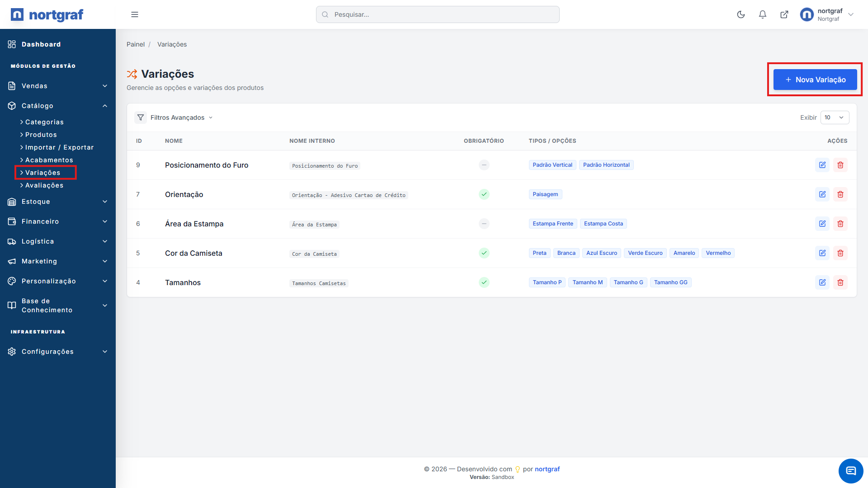Go to Dashboard in sidebar
The image size is (868, 488).
point(41,44)
